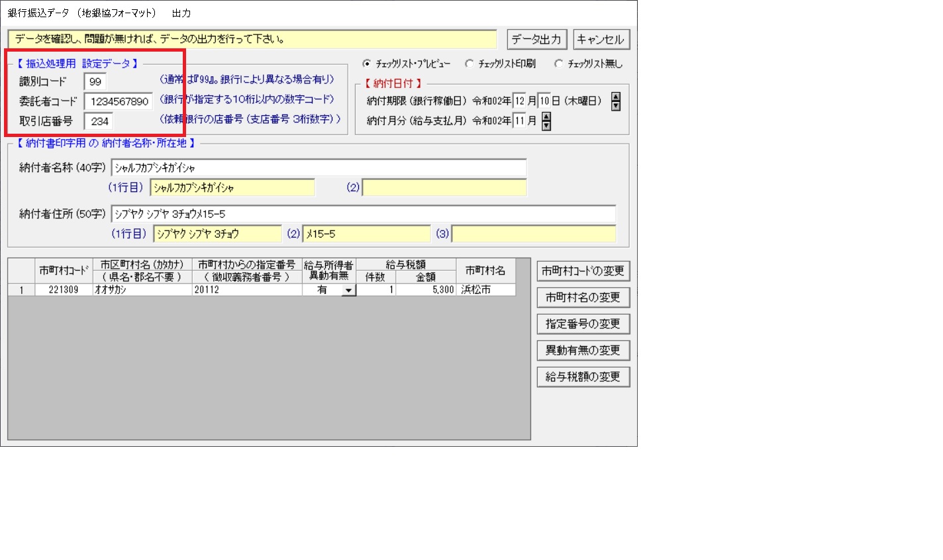Click the 納付期限 month field
Screen dimensions: 943x560
[x=519, y=101]
